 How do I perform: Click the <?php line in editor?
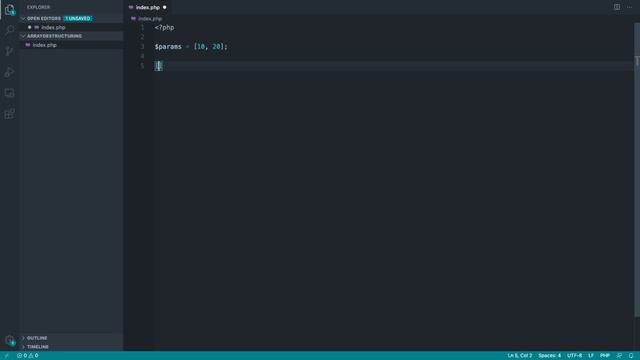tap(164, 27)
